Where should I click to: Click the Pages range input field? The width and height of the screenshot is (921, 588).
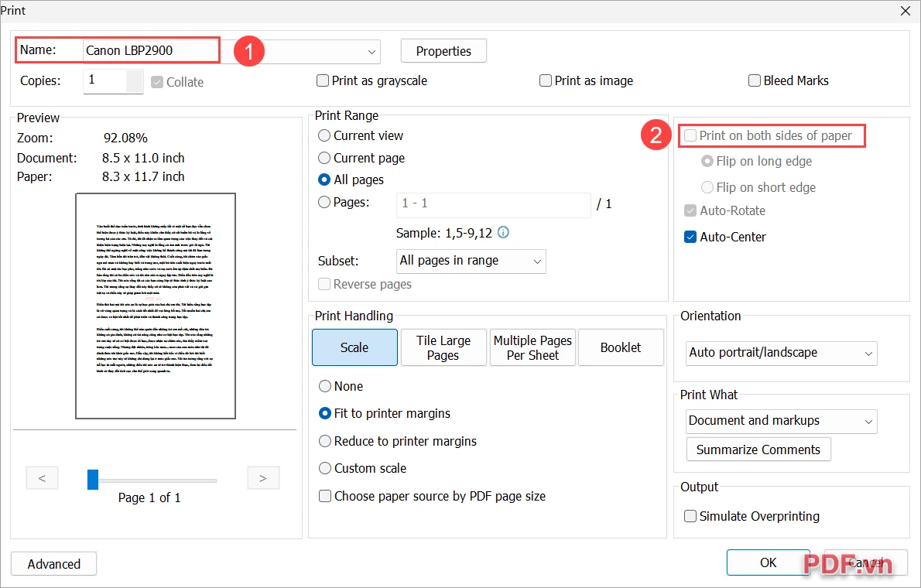point(494,204)
